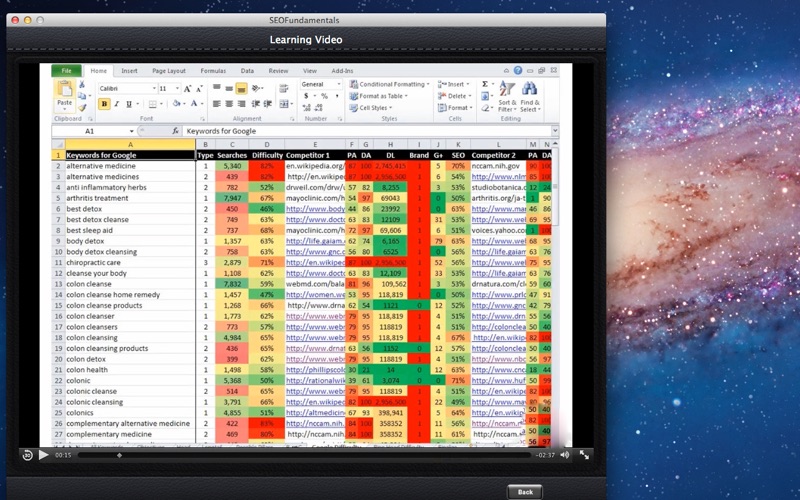Toggle Wrap Text in Alignment group
The image size is (800, 500).
tap(284, 89)
